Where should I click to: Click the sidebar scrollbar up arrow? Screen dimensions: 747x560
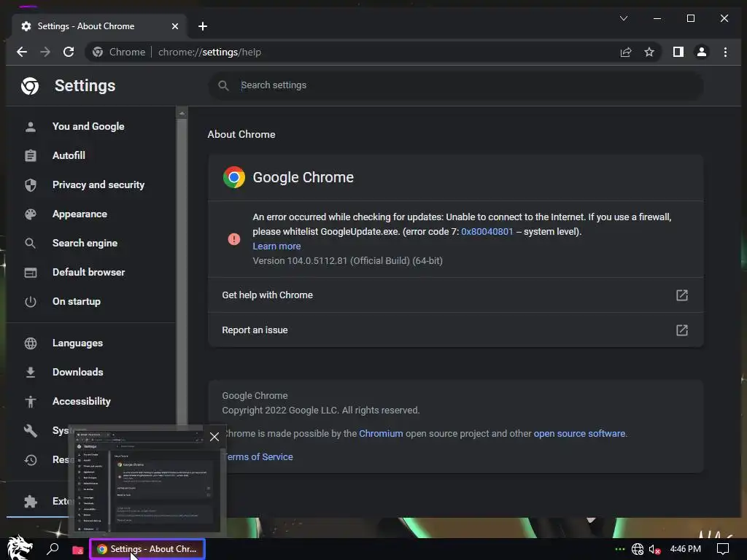click(x=182, y=113)
